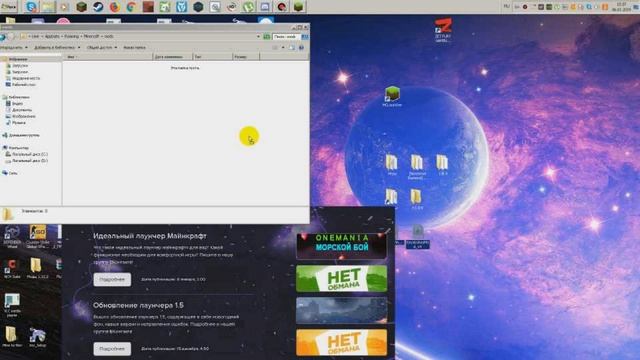
Task: Sort by the Имя column header
Action: click(108, 57)
